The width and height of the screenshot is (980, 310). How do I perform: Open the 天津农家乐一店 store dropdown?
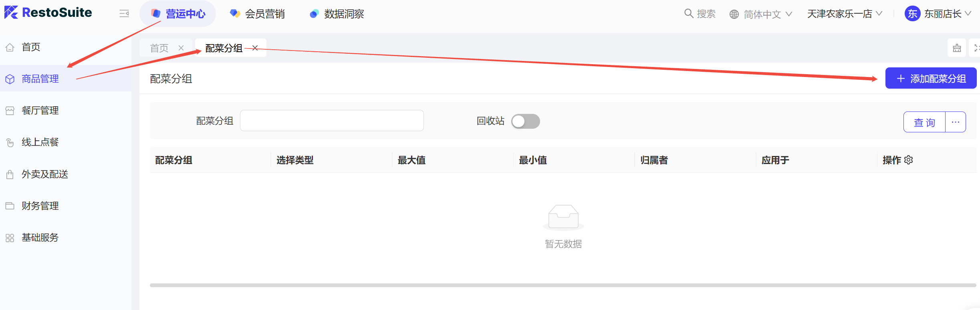pos(845,14)
